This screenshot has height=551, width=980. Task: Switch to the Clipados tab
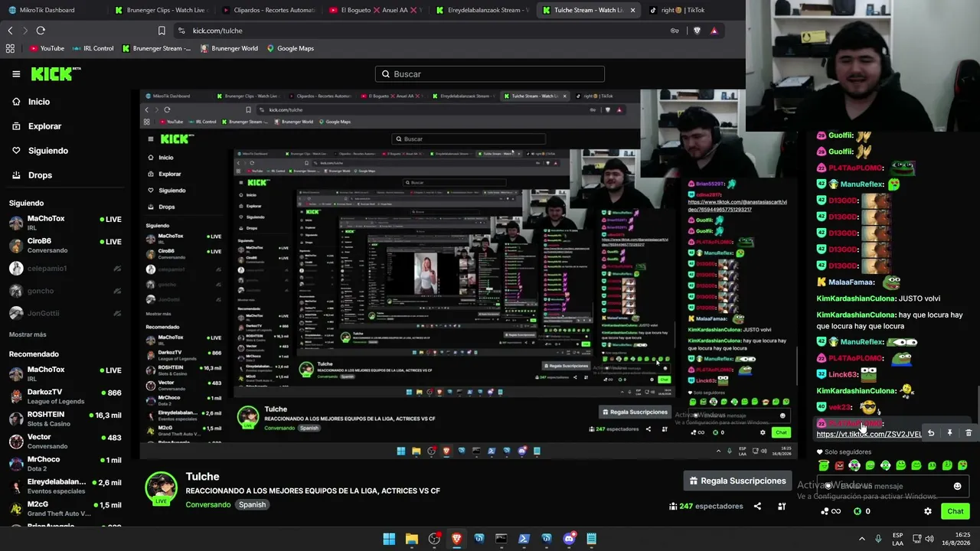(x=267, y=10)
